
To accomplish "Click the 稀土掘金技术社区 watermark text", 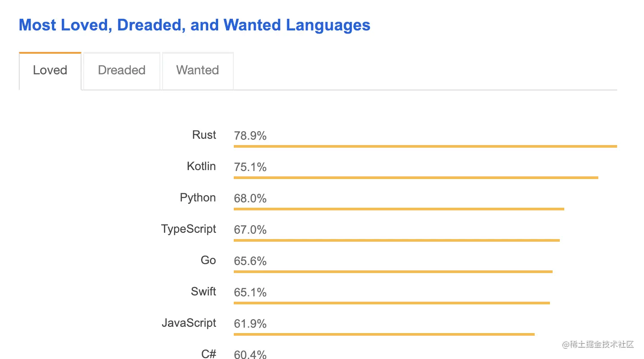I will coord(598,345).
